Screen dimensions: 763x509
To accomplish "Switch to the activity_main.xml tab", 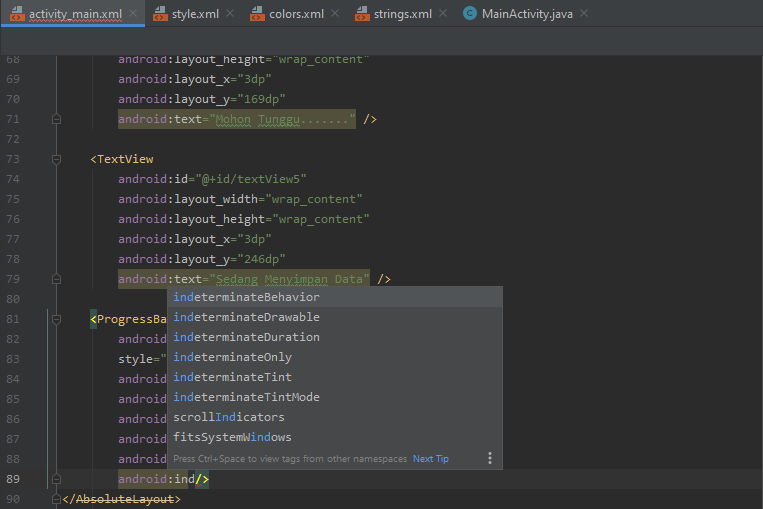I will pyautogui.click(x=75, y=14).
